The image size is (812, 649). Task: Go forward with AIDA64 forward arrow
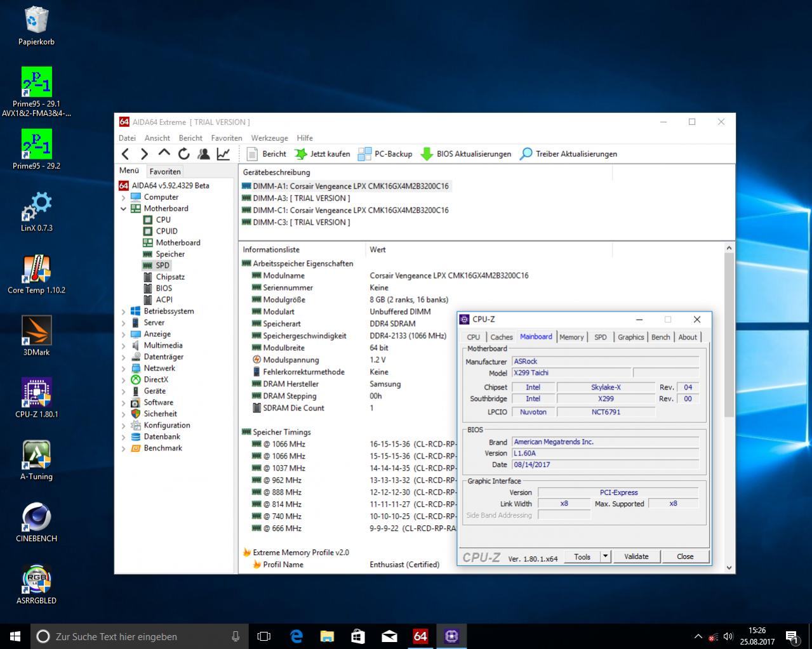144,154
